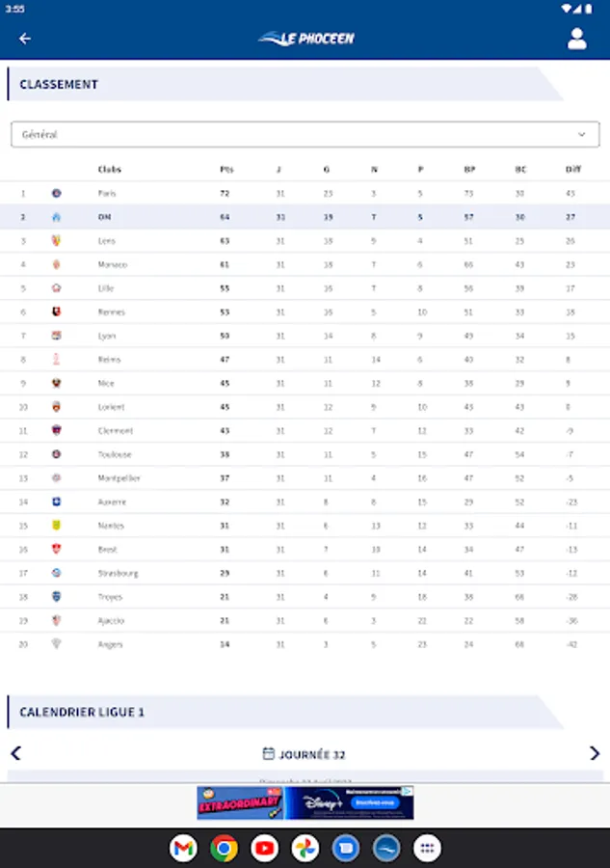
Task: Click the Diff column header
Action: (573, 170)
